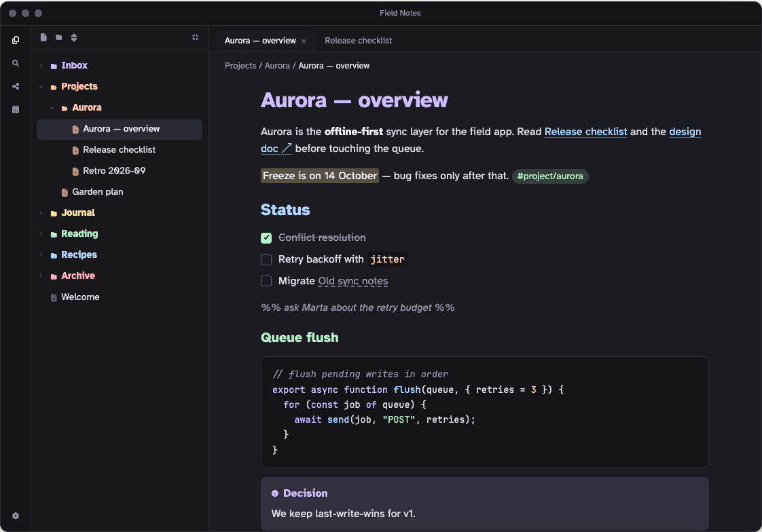The height and width of the screenshot is (532, 762).
Task: Click the Garden plan note file icon
Action: coord(65,192)
